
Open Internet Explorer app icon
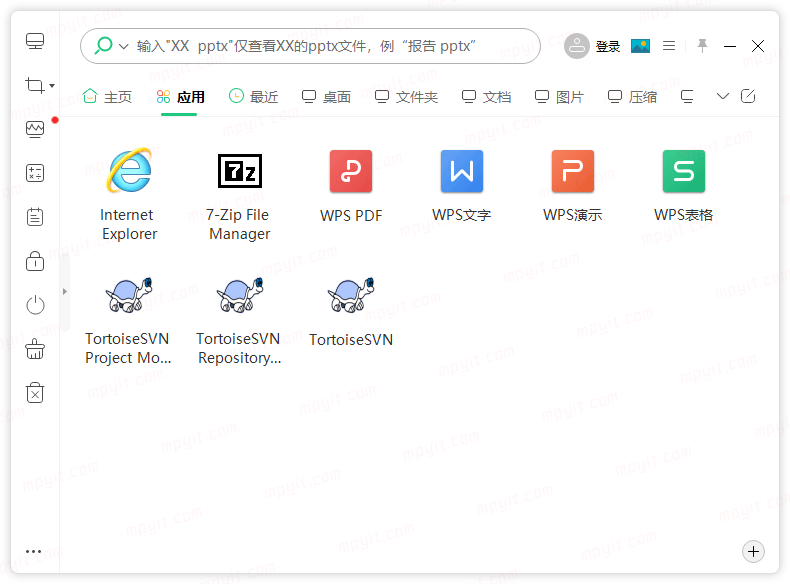tap(129, 170)
